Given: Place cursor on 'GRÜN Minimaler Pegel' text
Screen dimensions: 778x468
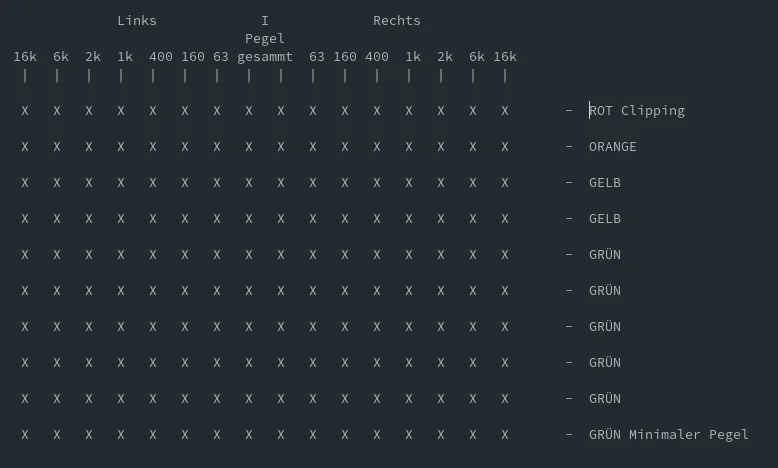Looking at the screenshot, I should pyautogui.click(x=669, y=434).
